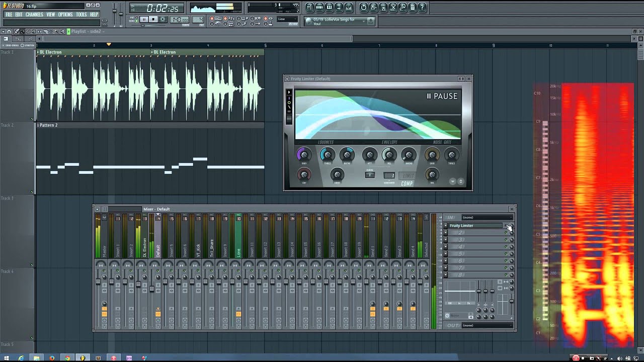Click the Fruity Limiter loudness GAIN knob
The height and width of the screenshot is (362, 644).
[x=304, y=155]
